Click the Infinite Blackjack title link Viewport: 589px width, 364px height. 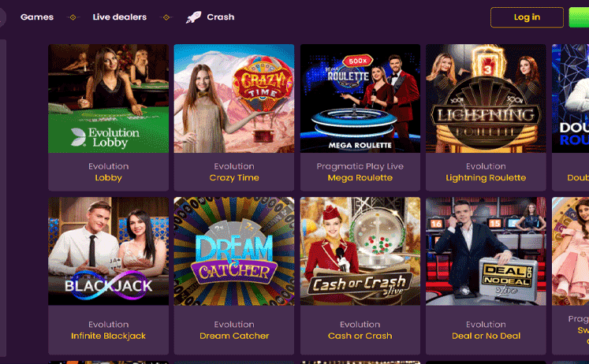[x=108, y=336]
